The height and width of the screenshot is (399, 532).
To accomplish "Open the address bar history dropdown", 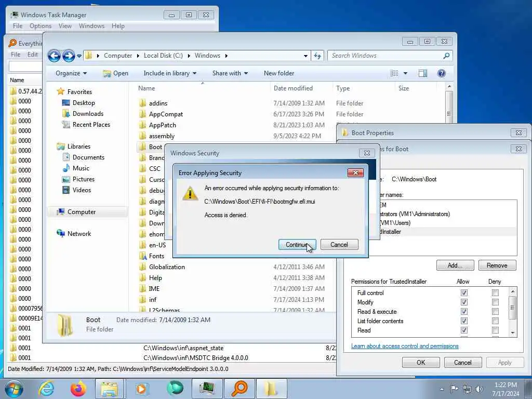I will click(x=305, y=56).
